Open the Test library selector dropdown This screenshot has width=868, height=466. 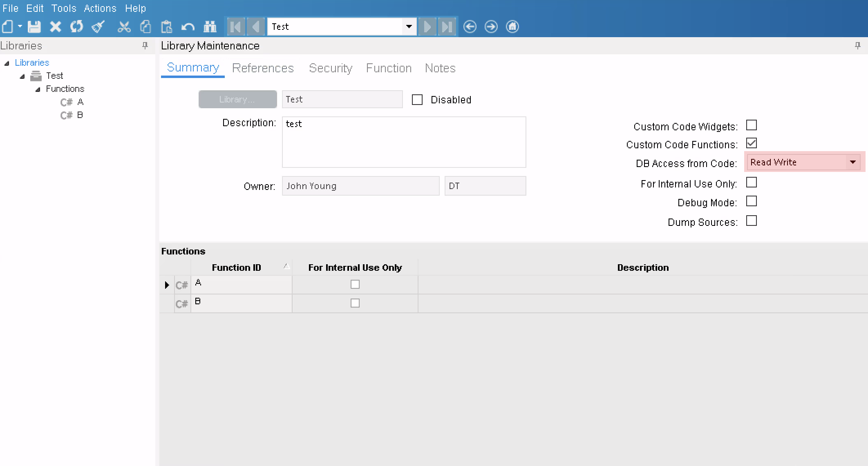pyautogui.click(x=409, y=27)
